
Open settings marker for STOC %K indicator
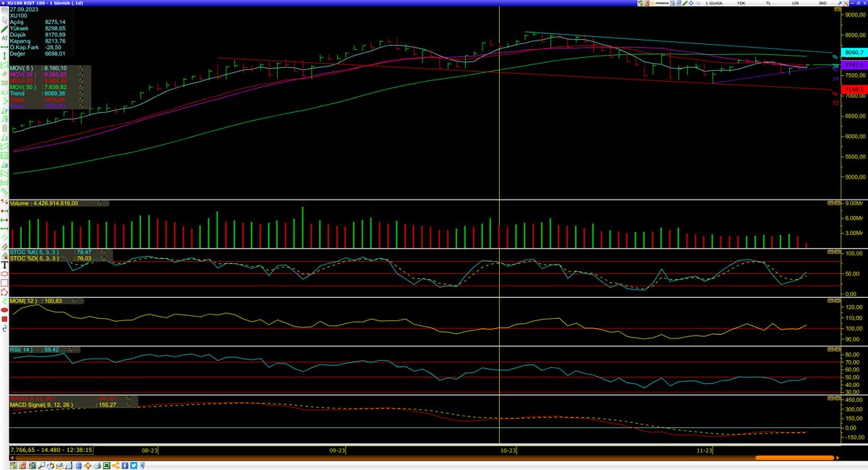click(103, 252)
